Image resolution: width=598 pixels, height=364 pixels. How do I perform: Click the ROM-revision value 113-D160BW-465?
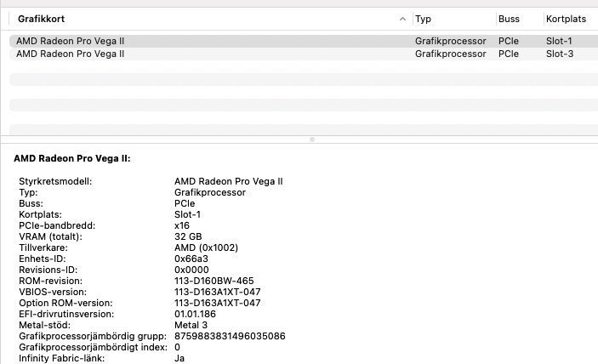click(214, 281)
